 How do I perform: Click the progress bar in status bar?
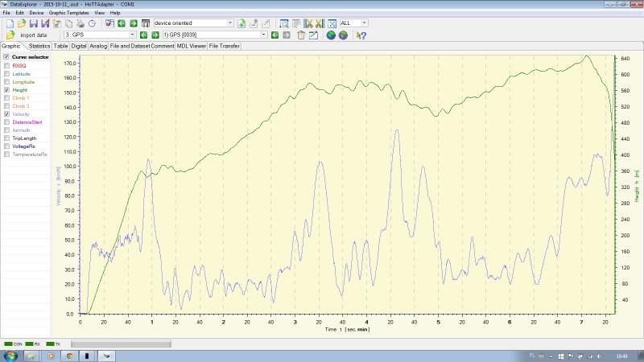click(121, 343)
